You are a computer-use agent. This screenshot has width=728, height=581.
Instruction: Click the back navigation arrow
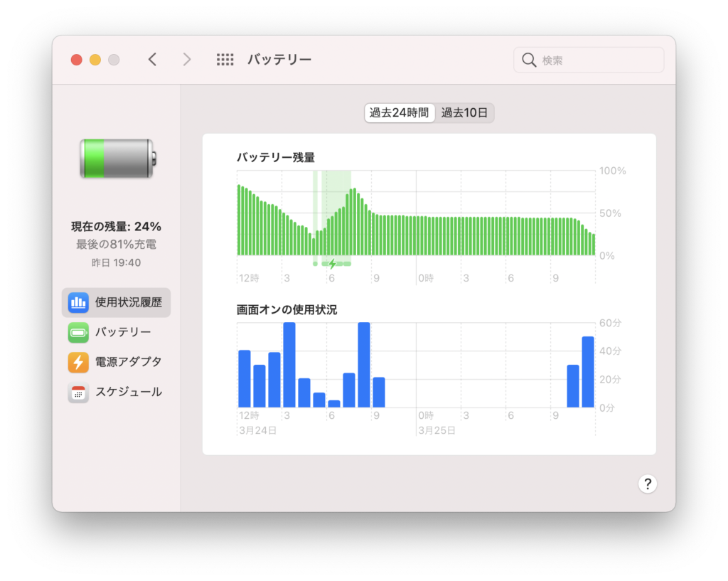(x=152, y=60)
